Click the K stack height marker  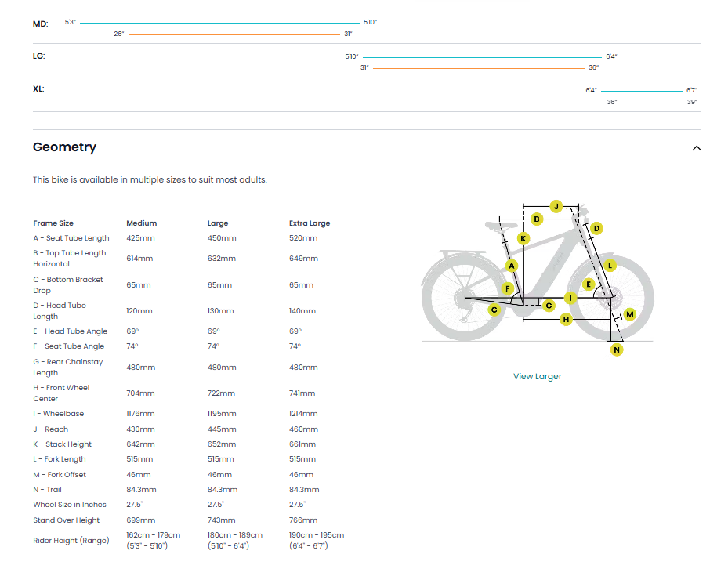tap(523, 238)
